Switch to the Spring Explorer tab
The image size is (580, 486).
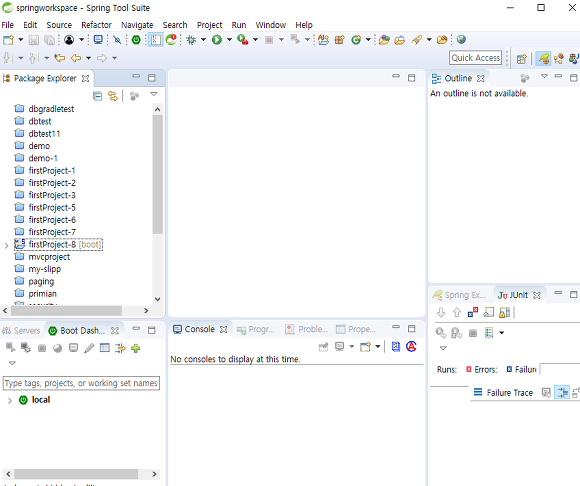pyautogui.click(x=459, y=295)
